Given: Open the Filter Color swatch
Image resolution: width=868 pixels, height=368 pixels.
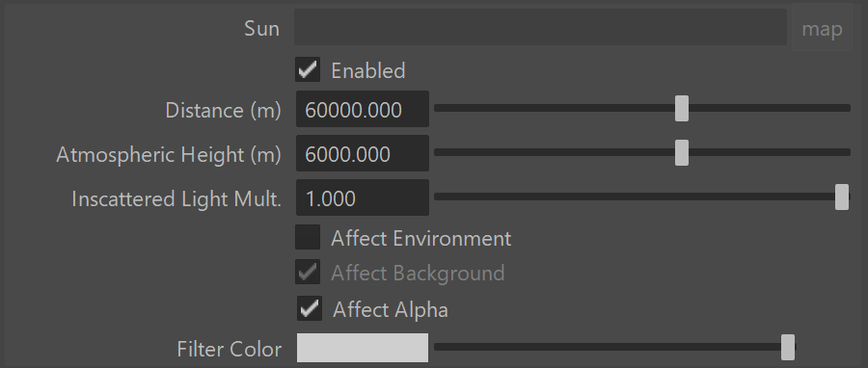Looking at the screenshot, I should click(x=363, y=348).
